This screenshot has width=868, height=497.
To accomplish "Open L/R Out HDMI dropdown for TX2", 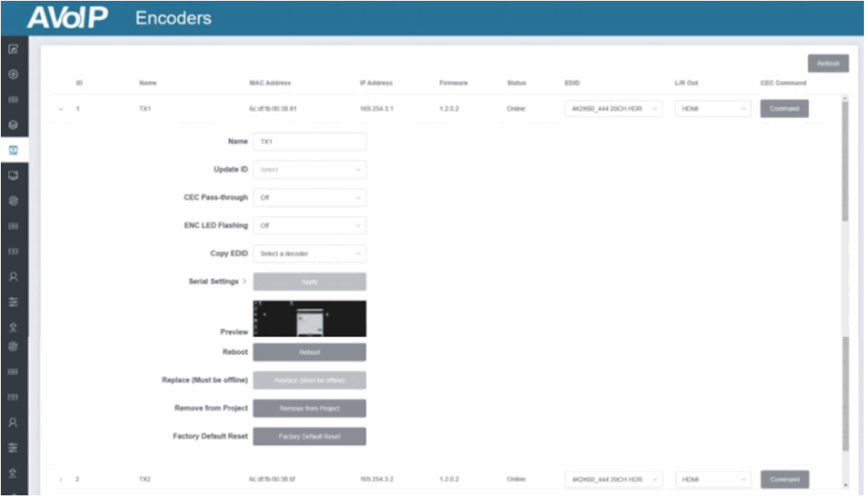I will point(713,480).
